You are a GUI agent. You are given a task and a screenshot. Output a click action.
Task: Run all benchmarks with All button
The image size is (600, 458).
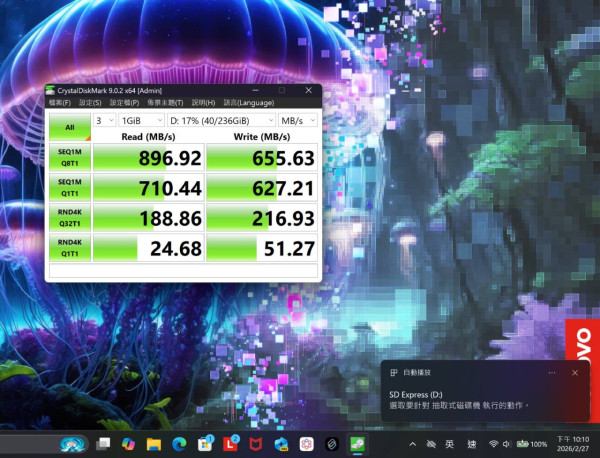point(70,127)
